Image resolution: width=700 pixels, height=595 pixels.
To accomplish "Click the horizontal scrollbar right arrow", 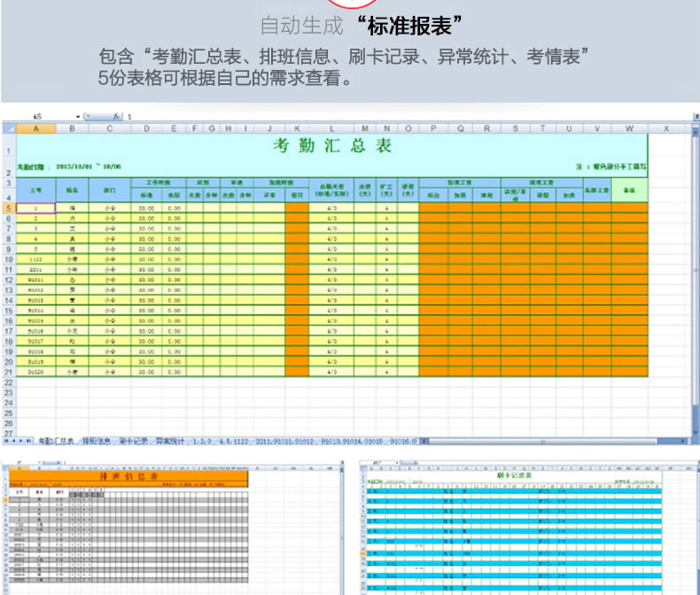I will point(683,441).
